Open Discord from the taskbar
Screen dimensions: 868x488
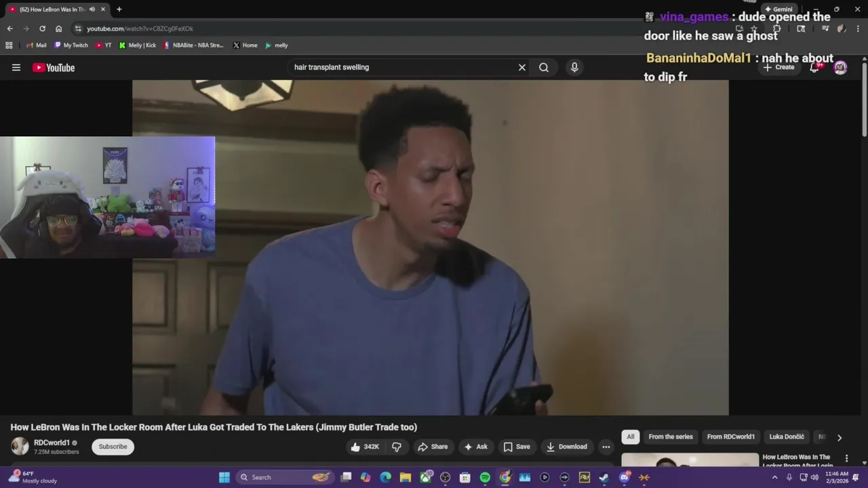pos(625,477)
